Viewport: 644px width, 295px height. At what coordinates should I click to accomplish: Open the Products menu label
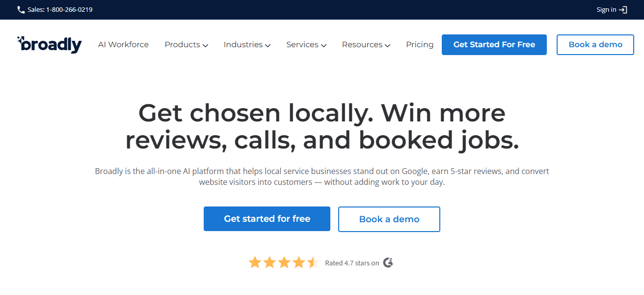[x=182, y=44]
